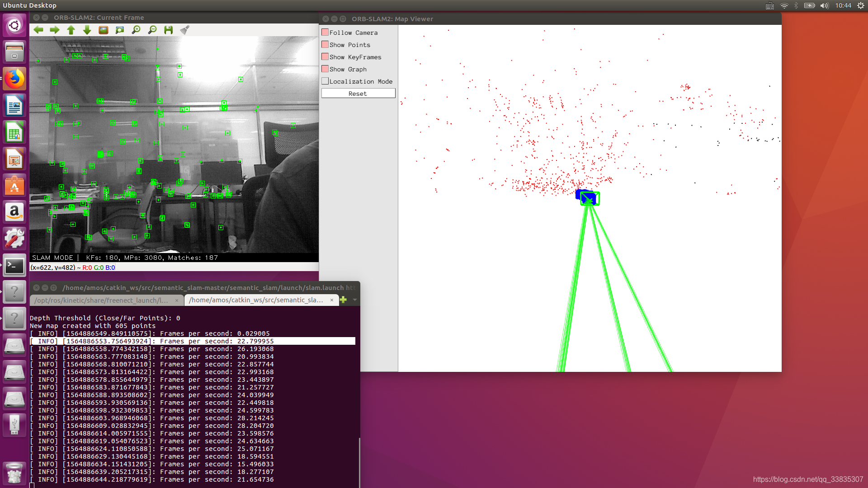Open the Terminal from the Ubuntu launcher
The image size is (868, 488).
14,266
